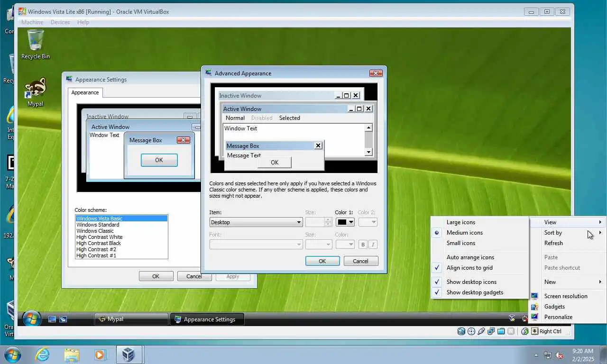This screenshot has width=607, height=364.
Task: Open the VirtualBox Machine menu
Action: click(x=32, y=22)
